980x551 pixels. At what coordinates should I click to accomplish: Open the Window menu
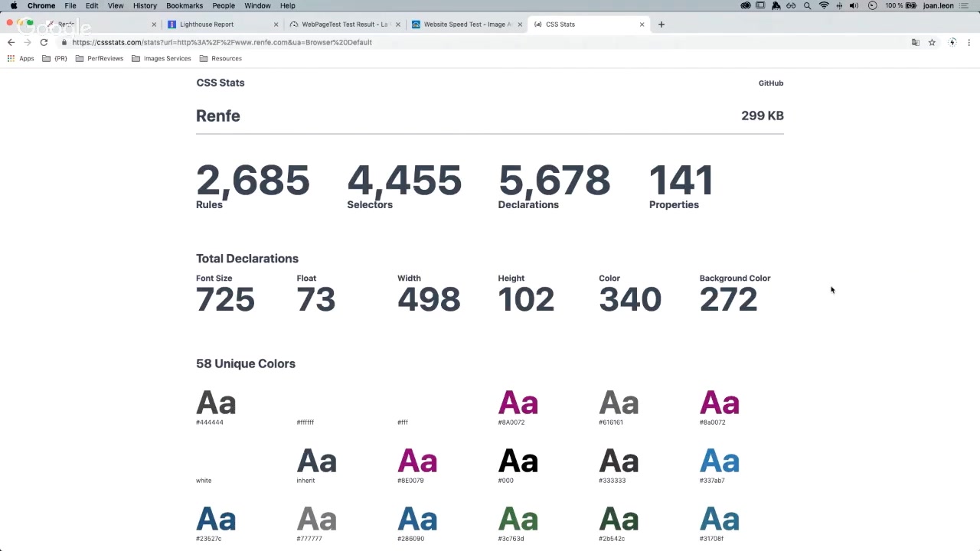point(257,5)
